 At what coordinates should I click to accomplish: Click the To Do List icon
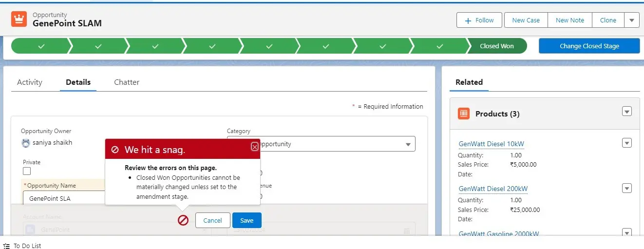(6, 246)
